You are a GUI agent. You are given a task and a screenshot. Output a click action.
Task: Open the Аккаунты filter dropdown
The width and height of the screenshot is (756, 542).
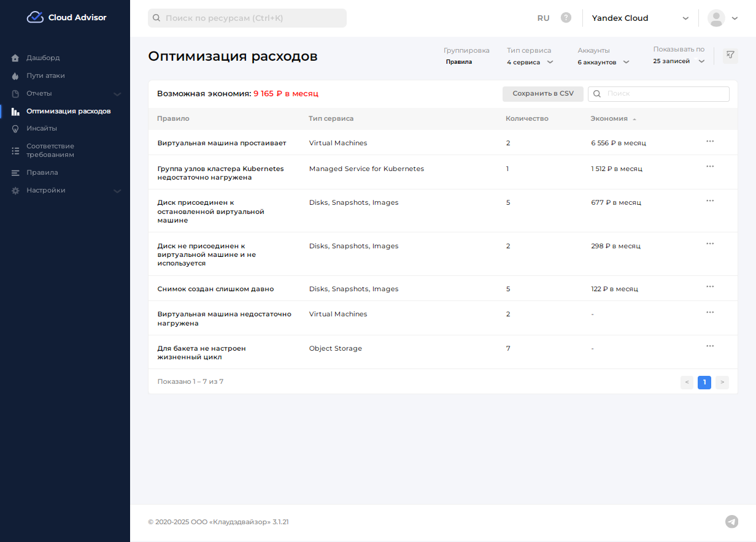click(x=604, y=62)
